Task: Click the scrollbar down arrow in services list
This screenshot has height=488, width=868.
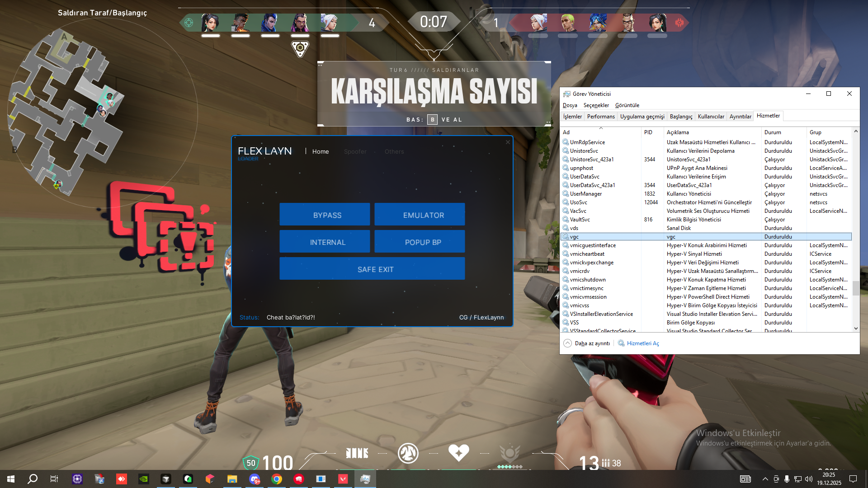Action: click(856, 328)
